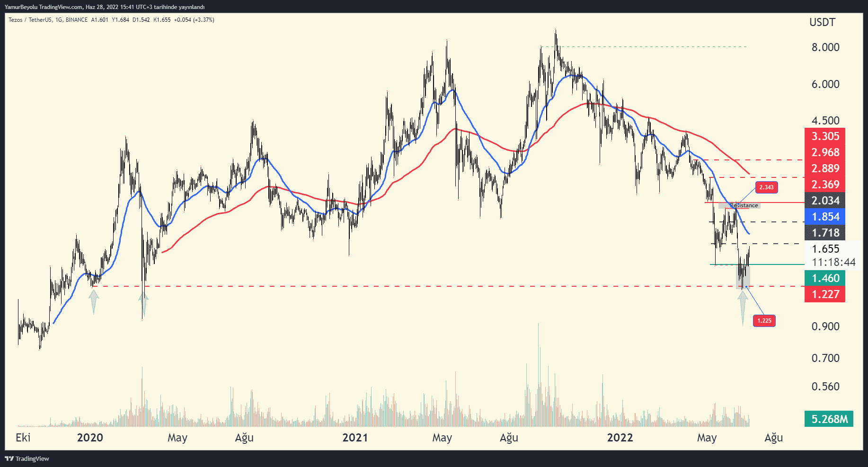Click the 2020 label on time axis
The height and width of the screenshot is (467, 868).
(x=90, y=438)
